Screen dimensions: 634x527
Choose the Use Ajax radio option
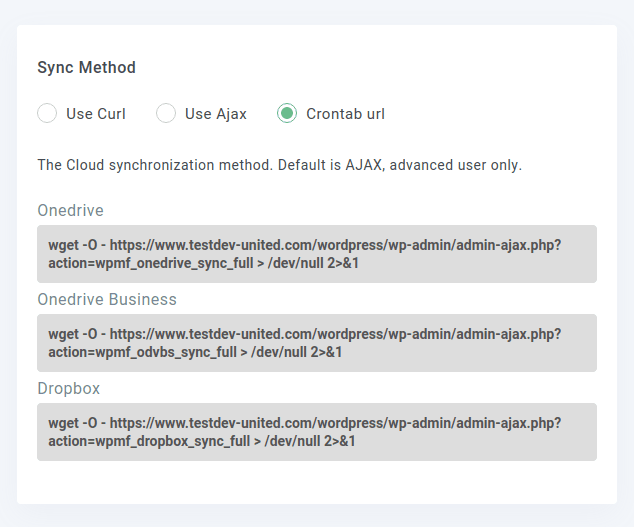coord(166,113)
